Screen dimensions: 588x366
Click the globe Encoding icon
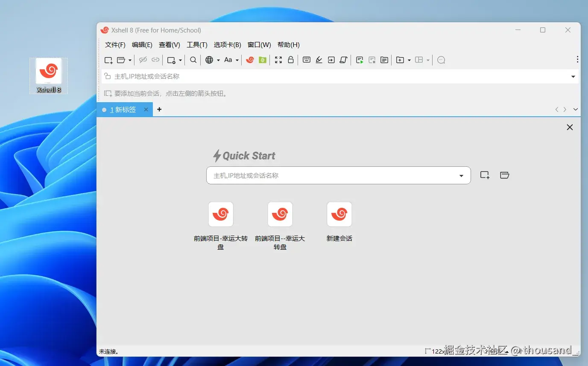(x=209, y=60)
